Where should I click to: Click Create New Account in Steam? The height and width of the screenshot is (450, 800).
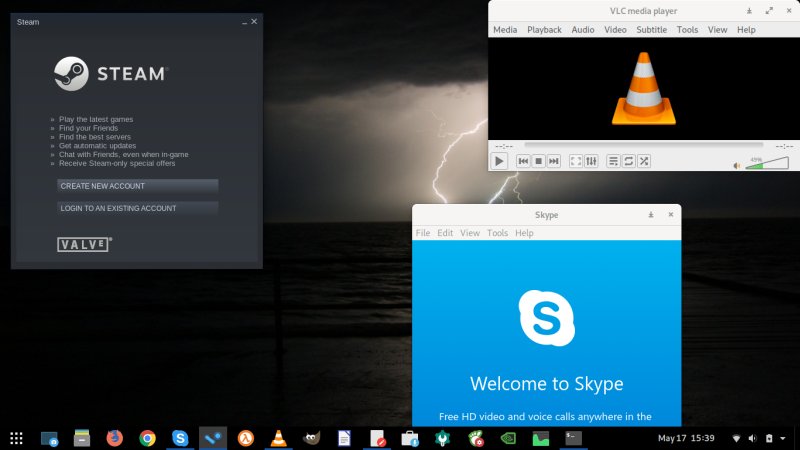(138, 186)
